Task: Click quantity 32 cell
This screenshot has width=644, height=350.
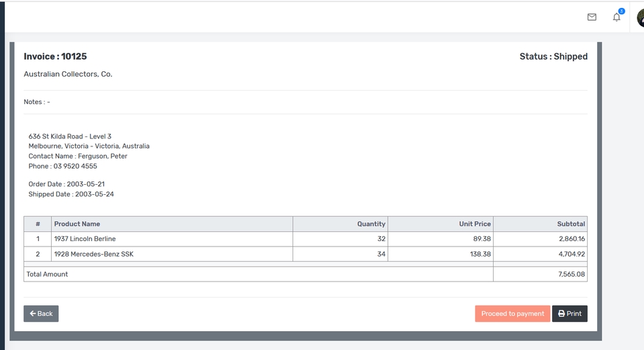Action: [341, 239]
